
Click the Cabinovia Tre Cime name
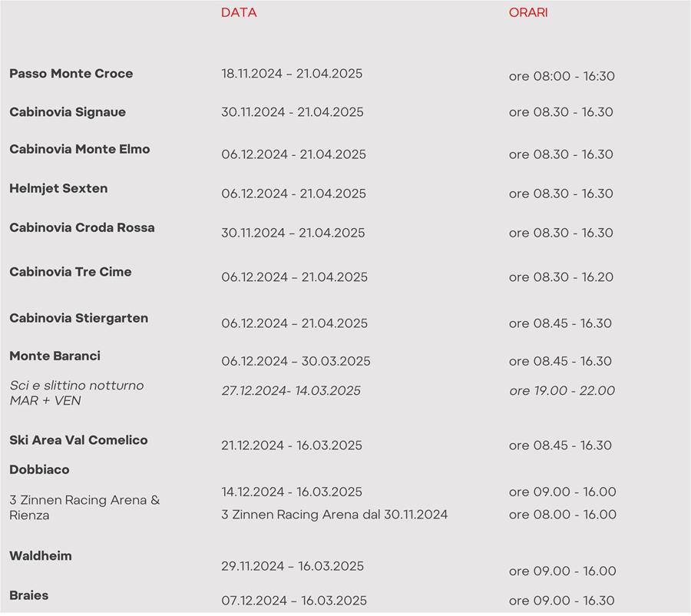(70, 272)
